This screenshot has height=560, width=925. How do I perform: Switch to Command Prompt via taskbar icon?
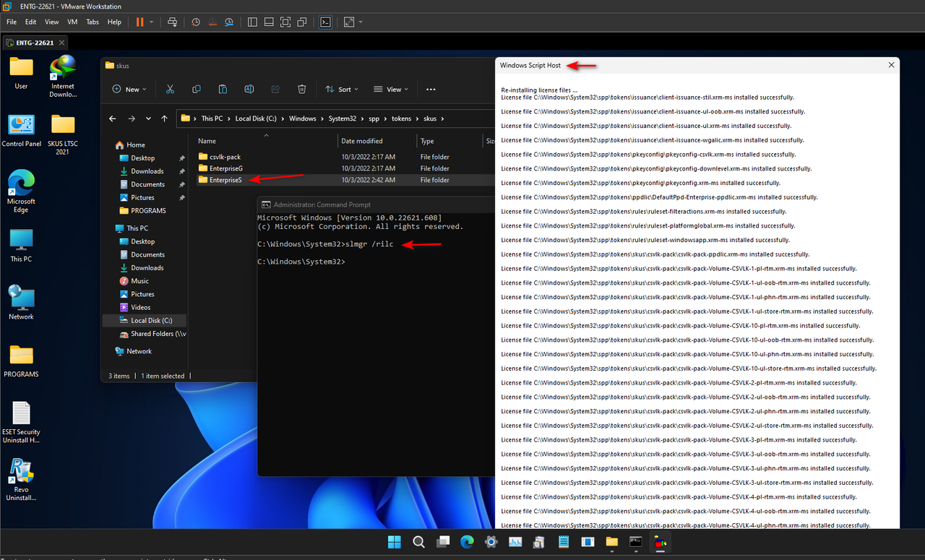636,542
